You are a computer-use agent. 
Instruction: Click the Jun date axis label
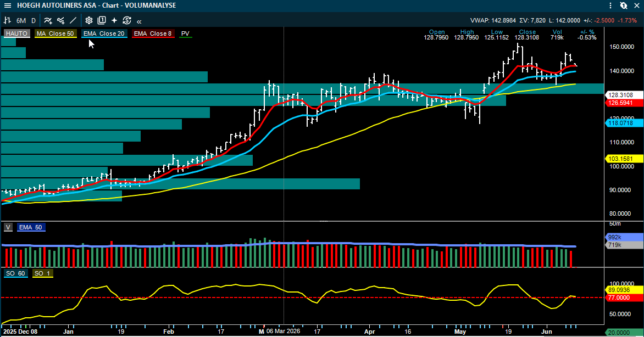(x=547, y=332)
